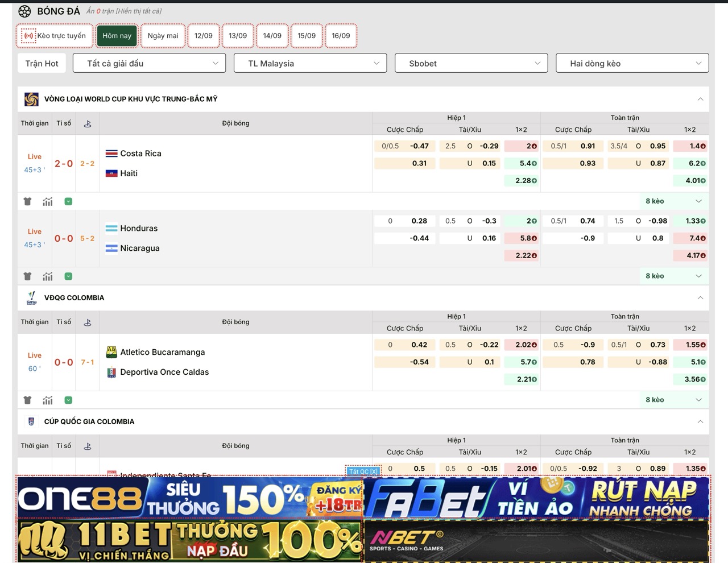Viewport: 728px width, 563px height.
Task: Click the CONCACAF World Cup qualifier league logo
Action: click(31, 99)
